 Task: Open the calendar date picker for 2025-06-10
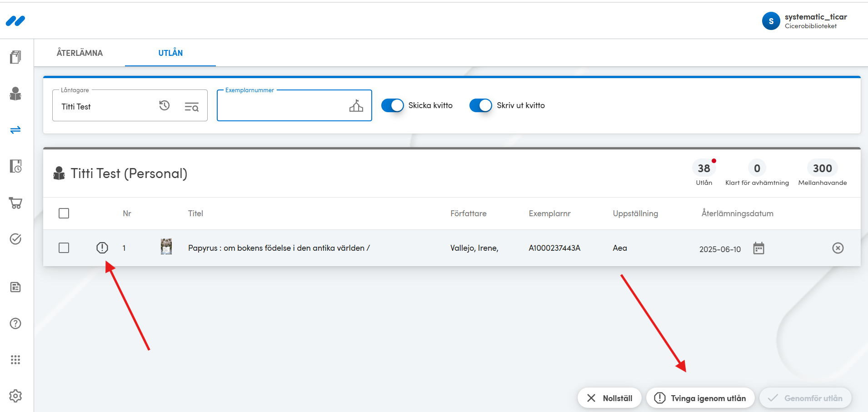click(x=759, y=248)
